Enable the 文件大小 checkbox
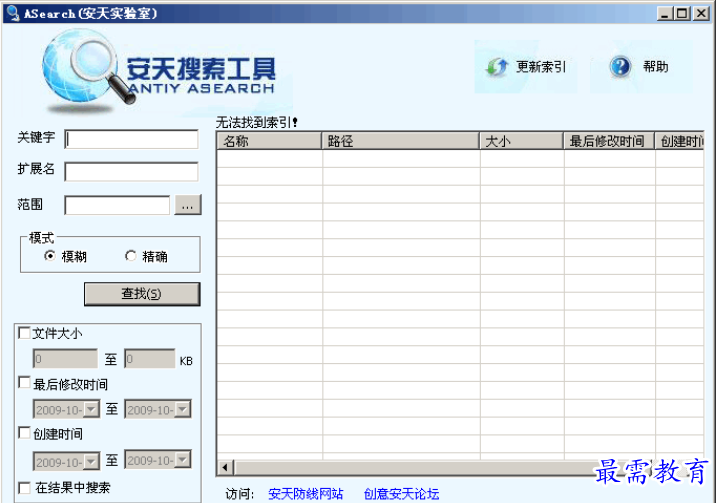 tap(24, 332)
